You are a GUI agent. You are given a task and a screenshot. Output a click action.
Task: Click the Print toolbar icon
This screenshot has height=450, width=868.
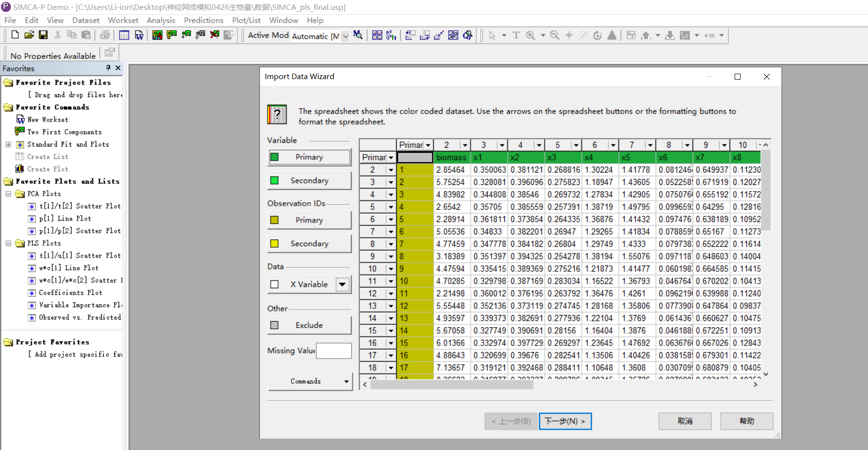[105, 35]
